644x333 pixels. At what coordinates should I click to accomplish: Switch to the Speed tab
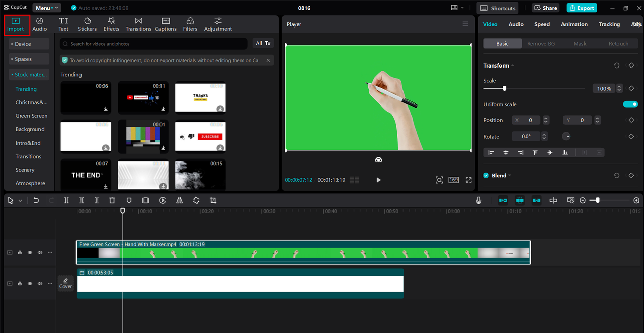click(x=542, y=24)
